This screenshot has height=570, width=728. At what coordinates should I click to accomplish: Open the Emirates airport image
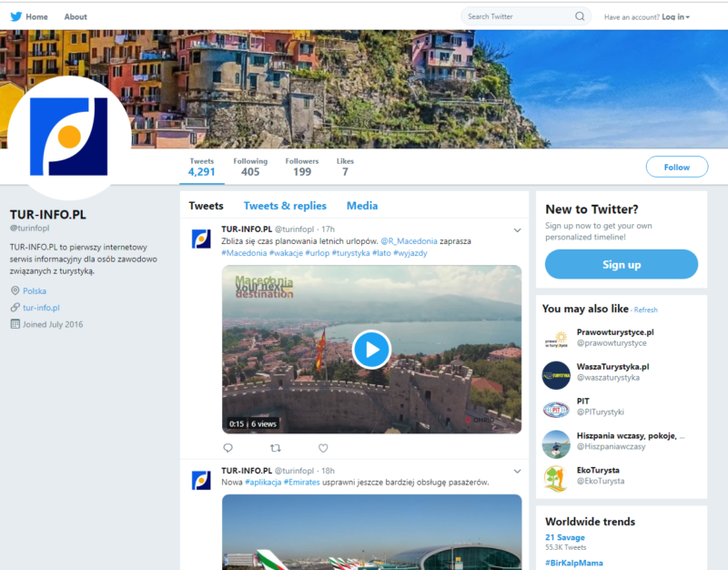(x=371, y=532)
